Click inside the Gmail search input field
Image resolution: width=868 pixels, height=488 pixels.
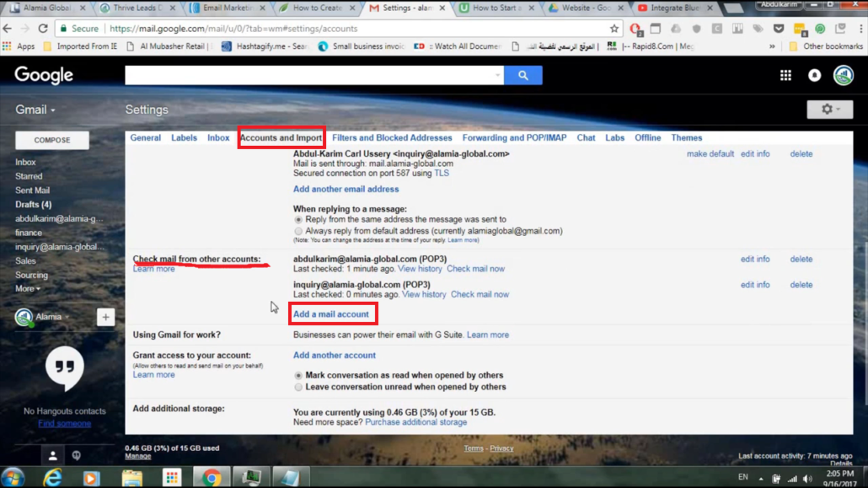click(x=310, y=75)
